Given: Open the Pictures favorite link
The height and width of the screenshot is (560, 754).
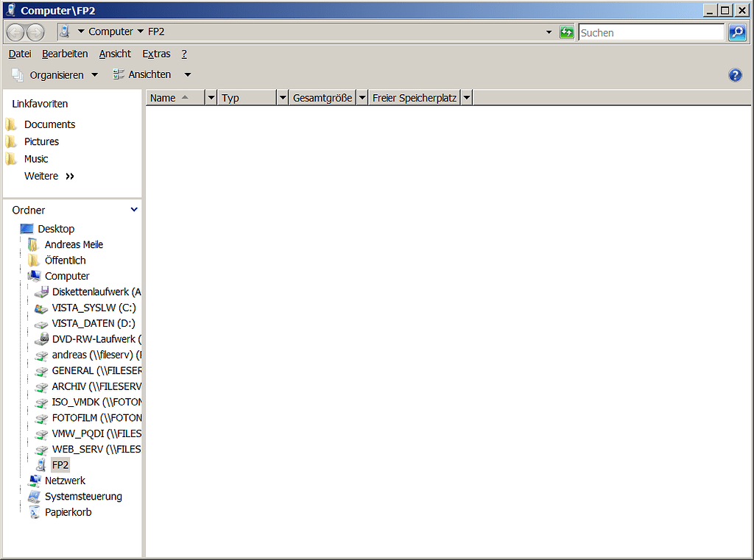Looking at the screenshot, I should coord(41,141).
